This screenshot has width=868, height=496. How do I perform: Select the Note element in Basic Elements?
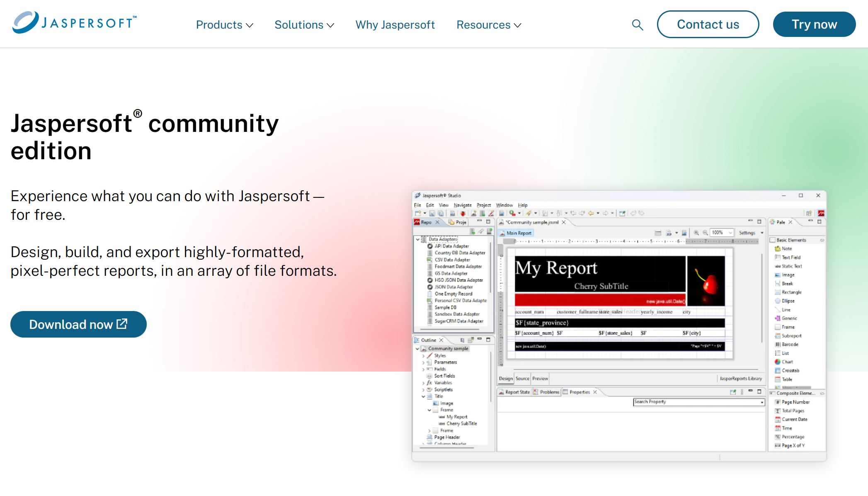(x=786, y=248)
